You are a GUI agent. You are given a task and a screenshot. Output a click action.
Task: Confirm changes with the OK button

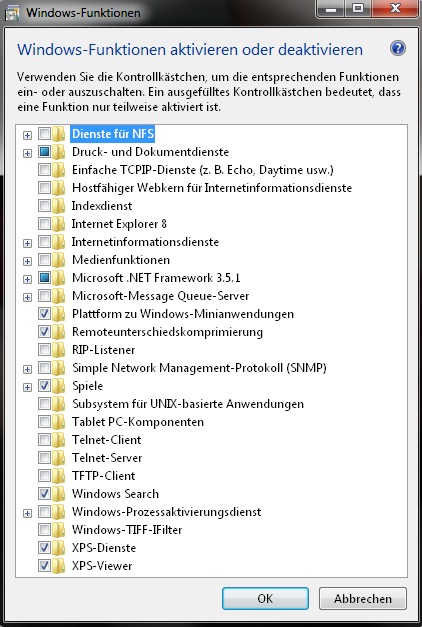265,598
